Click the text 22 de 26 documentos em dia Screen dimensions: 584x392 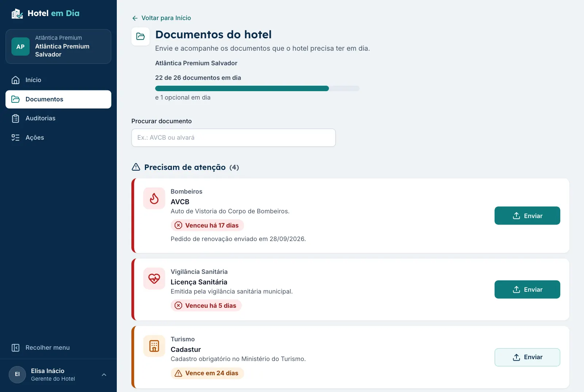click(x=198, y=78)
